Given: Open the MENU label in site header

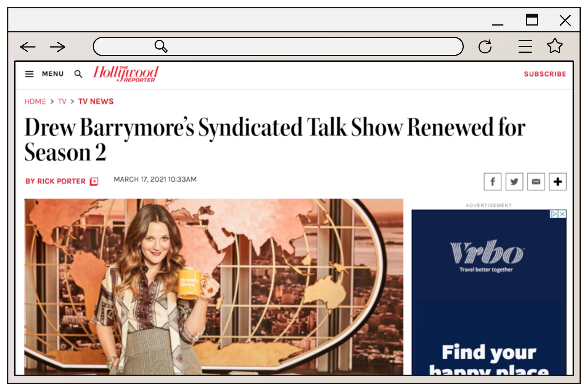Looking at the screenshot, I should point(53,74).
